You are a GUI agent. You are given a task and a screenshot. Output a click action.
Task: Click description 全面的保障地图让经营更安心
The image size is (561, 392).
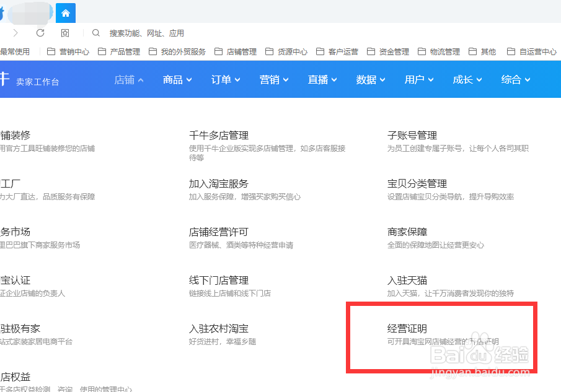[436, 245]
